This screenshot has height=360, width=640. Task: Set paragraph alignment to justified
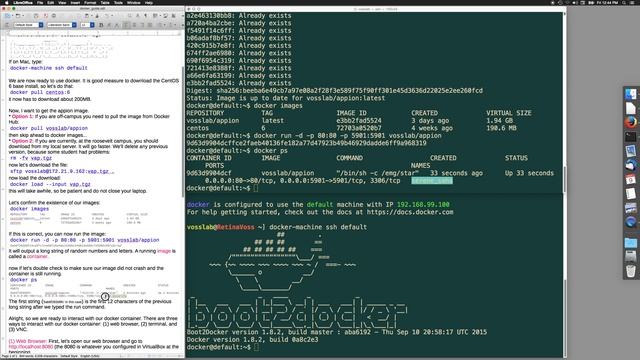click(150, 25)
